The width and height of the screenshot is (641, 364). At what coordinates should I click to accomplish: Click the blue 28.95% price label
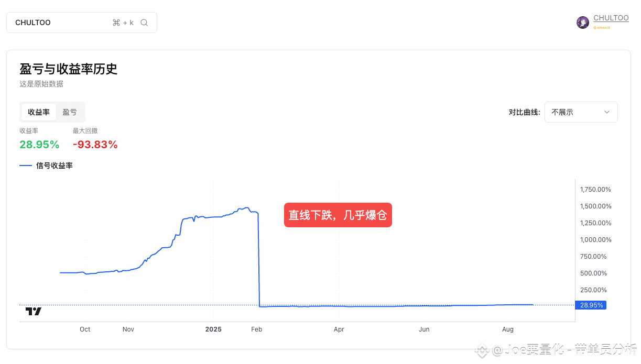tap(591, 305)
